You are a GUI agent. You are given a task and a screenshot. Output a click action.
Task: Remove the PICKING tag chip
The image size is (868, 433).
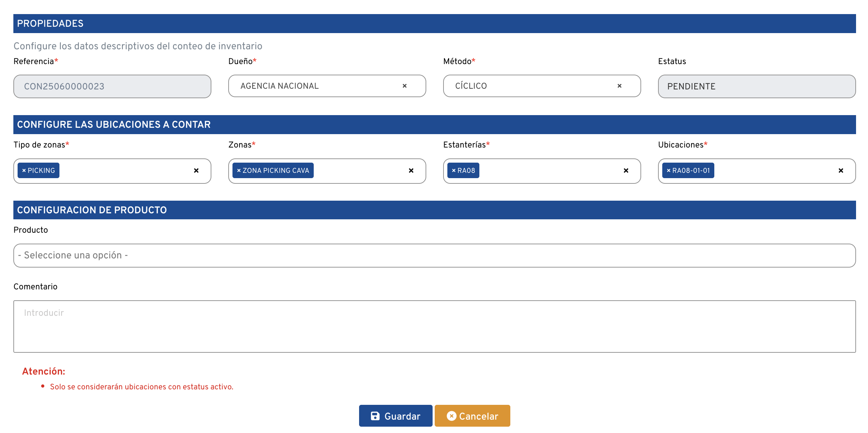[24, 171]
